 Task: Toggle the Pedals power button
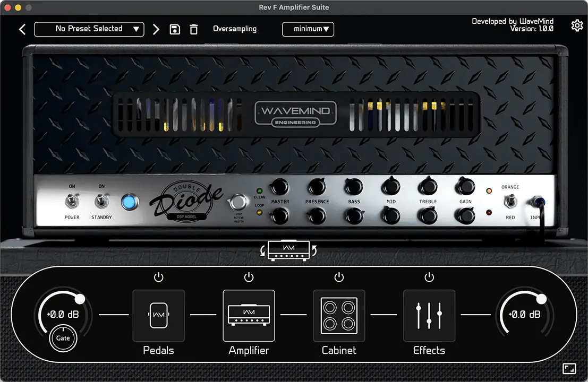[159, 277]
